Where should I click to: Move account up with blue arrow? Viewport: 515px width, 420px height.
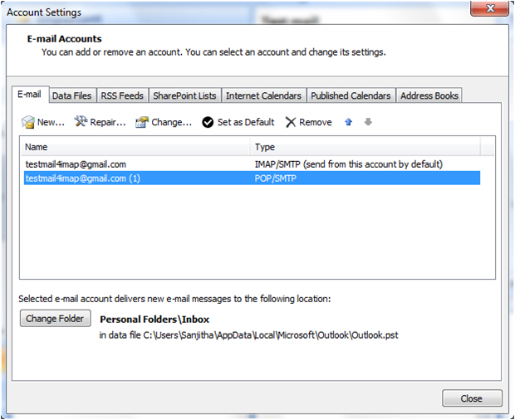[349, 122]
